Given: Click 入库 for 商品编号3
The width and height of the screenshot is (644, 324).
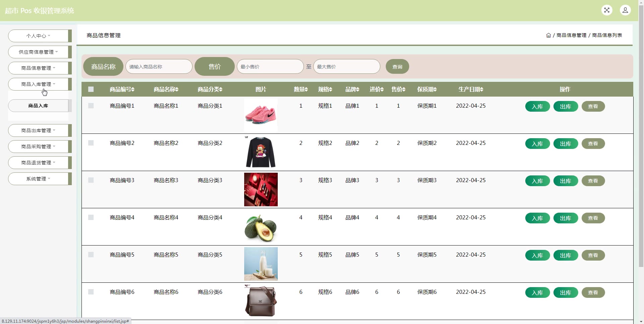Looking at the screenshot, I should (537, 181).
